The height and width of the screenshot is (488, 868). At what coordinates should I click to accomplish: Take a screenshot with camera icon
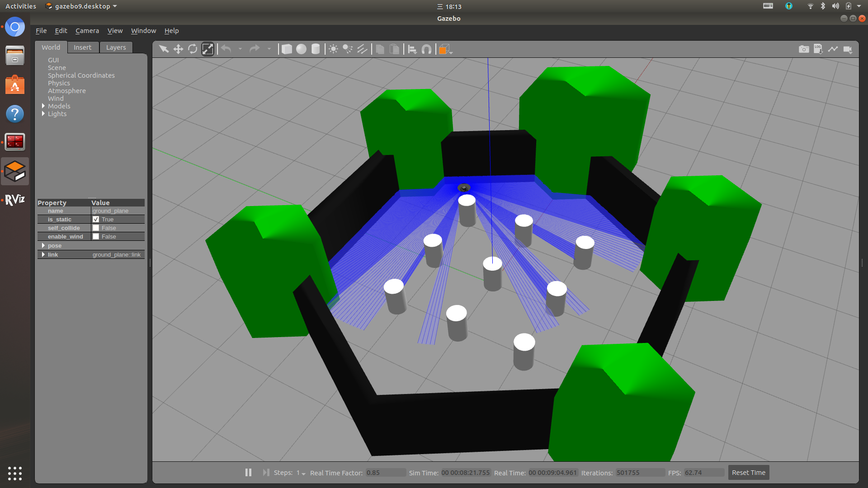coord(803,49)
